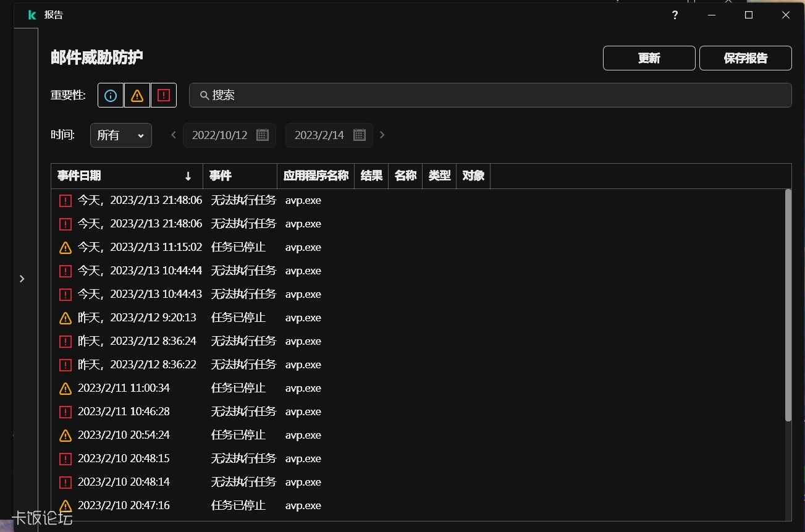Open the 所有 time range dropdown
Viewport: 805px width, 532px height.
121,135
